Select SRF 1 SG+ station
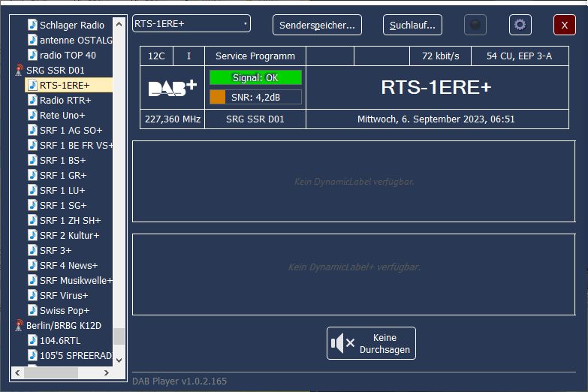This screenshot has width=588, height=392. click(63, 205)
